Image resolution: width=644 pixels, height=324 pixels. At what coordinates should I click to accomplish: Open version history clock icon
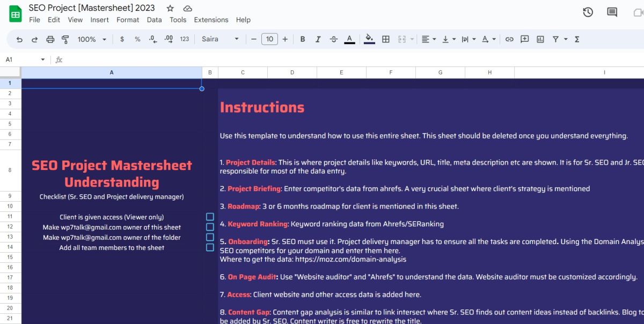(588, 12)
